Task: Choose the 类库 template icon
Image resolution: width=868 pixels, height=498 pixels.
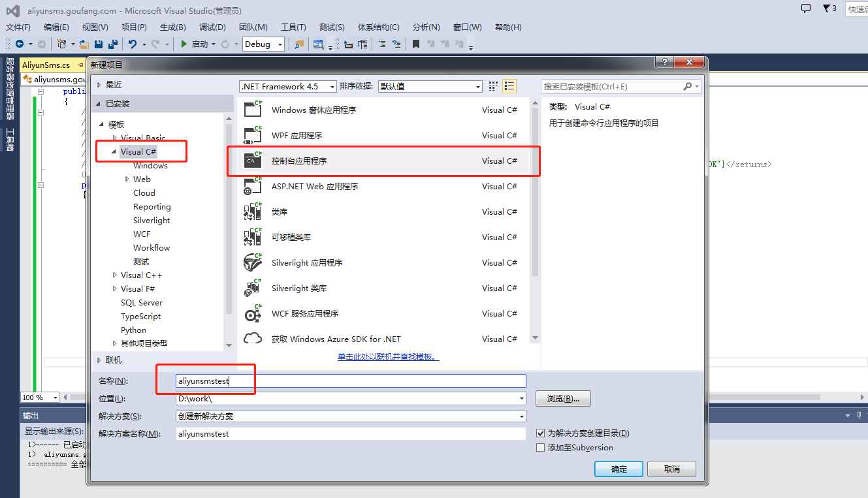Action: coord(253,211)
